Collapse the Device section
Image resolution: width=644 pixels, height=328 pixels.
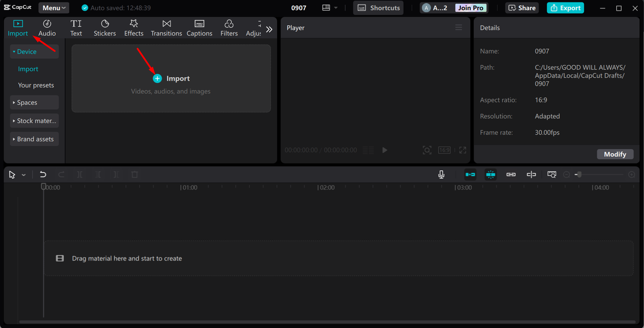34,51
